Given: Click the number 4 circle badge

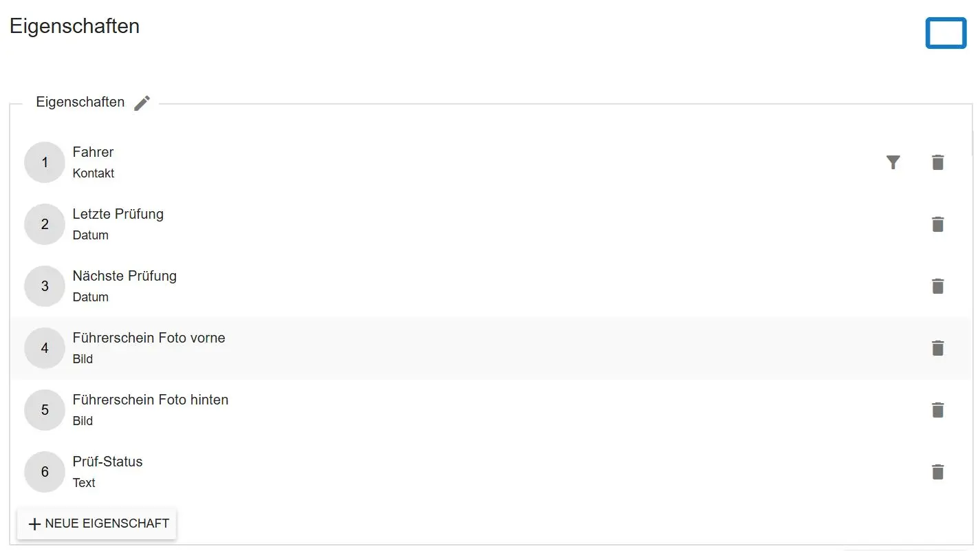Looking at the screenshot, I should [45, 348].
